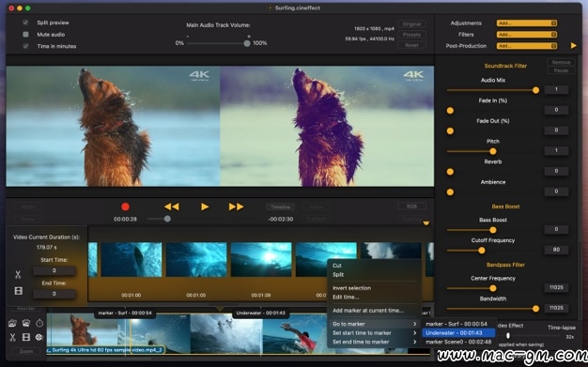This screenshot has height=367, width=588.
Task: Fast-forward with the double-right arrows
Action: (237, 206)
